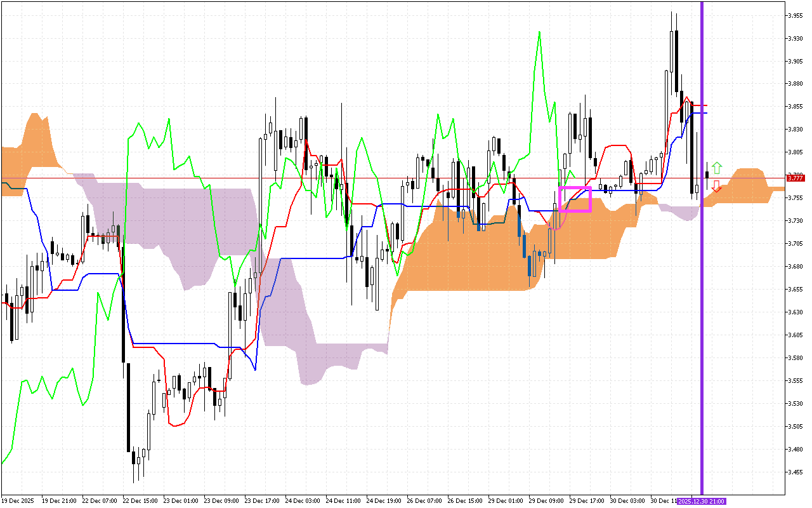Click the 29 Dec 17:00 time axis label
The image size is (812, 508).
[586, 501]
